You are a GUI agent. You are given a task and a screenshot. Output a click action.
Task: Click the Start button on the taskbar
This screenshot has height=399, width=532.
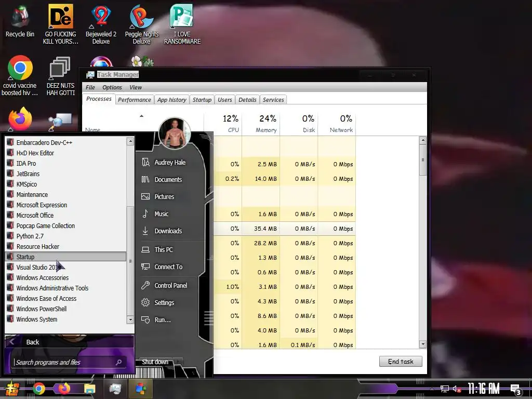coord(12,389)
